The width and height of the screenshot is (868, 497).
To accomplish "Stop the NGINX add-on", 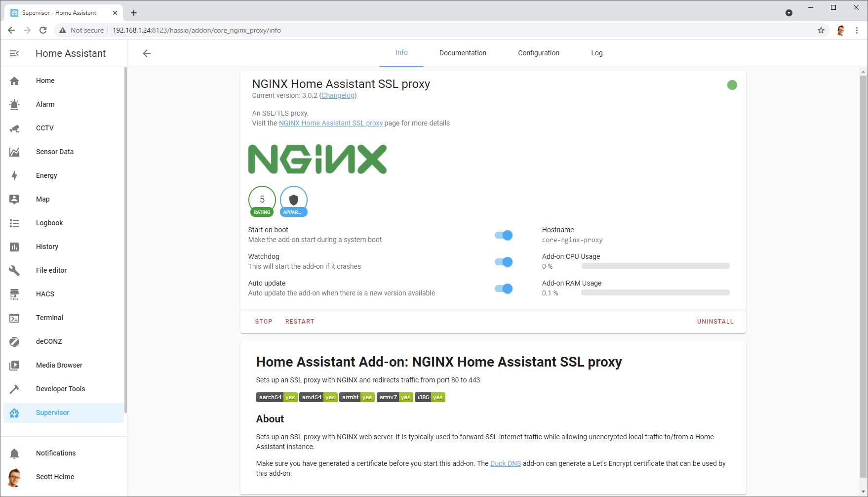I will point(264,322).
